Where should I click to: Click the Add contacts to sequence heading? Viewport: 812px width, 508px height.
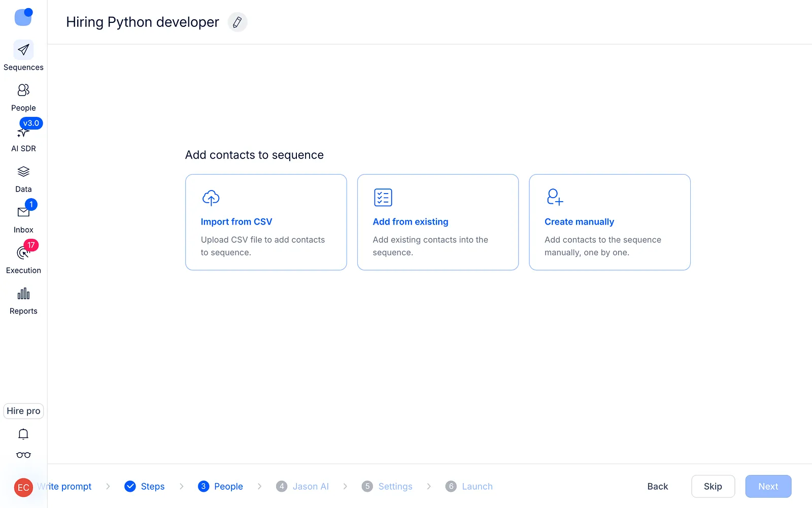pos(254,155)
